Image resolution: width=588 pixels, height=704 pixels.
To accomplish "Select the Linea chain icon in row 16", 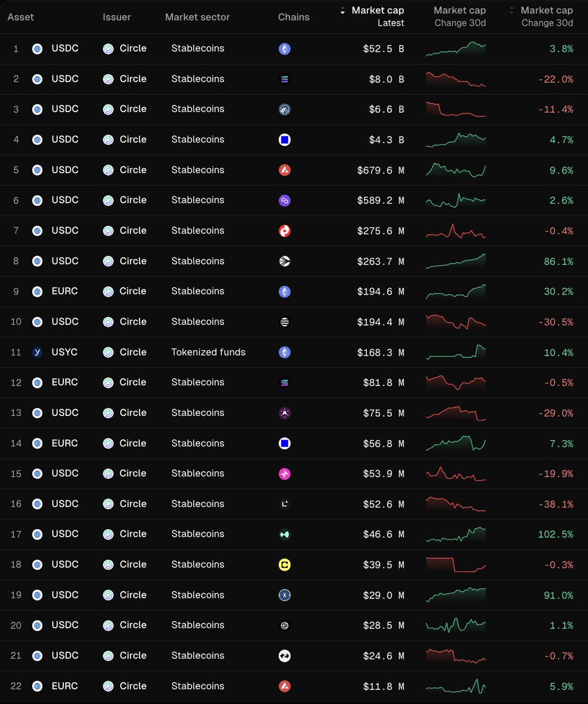I will (x=284, y=503).
